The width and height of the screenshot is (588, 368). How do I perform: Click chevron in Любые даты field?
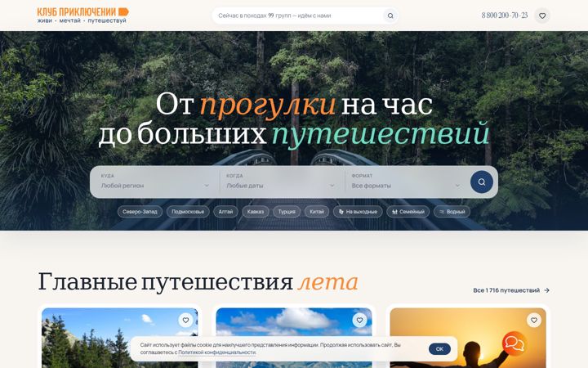coord(332,186)
